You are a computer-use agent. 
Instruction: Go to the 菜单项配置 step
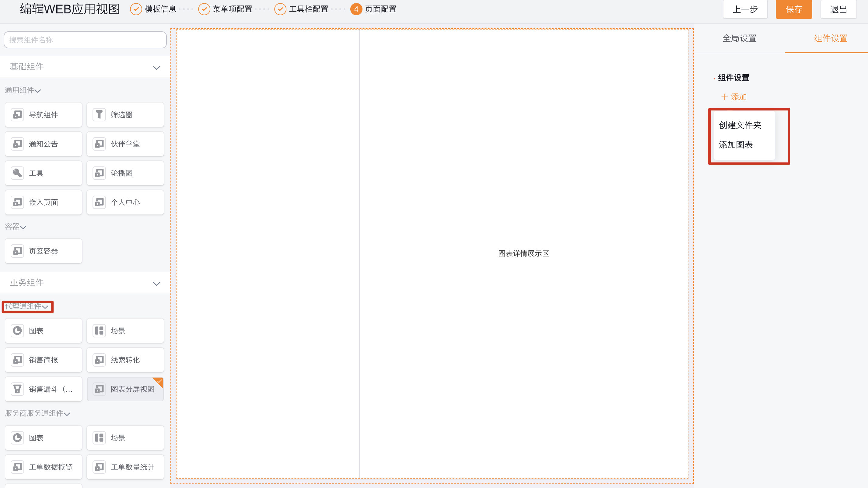point(233,9)
